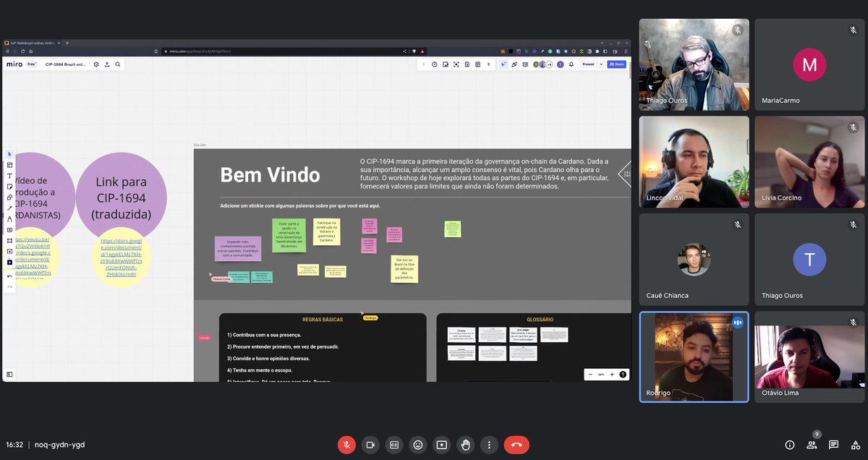Viewport: 868px width, 460px height.
Task: Select green sticky note about Governança
Action: [x=289, y=235]
